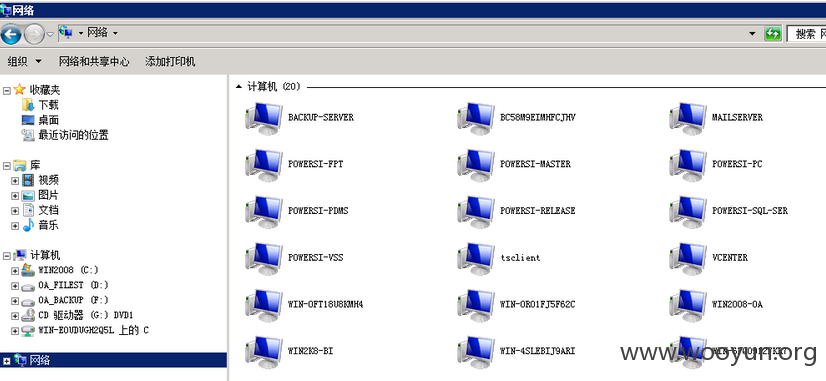
Task: Open the BACKUP-SERVER computer icon
Action: pos(264,118)
